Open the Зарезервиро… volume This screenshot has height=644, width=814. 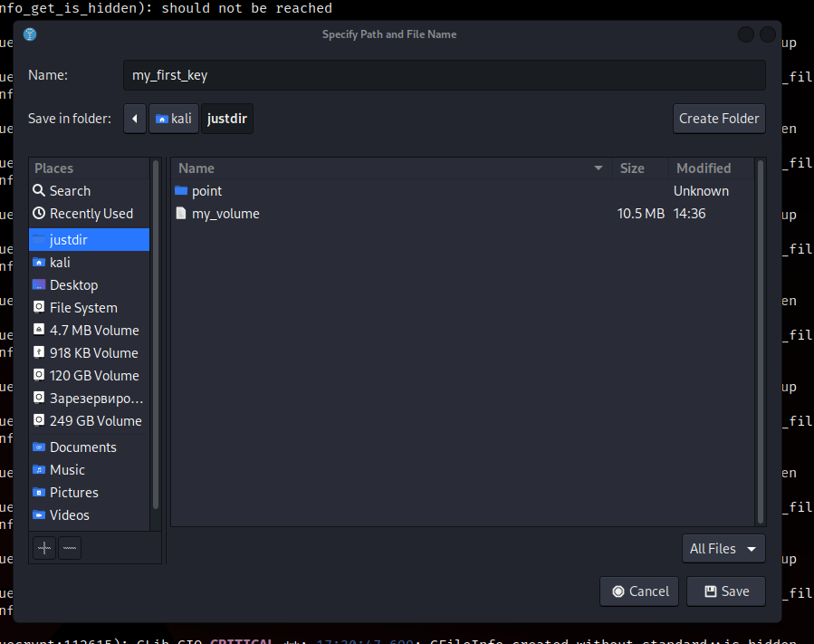pyautogui.click(x=89, y=399)
